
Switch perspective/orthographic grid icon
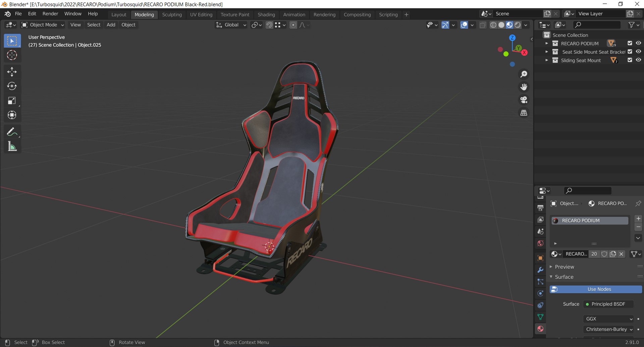524,113
